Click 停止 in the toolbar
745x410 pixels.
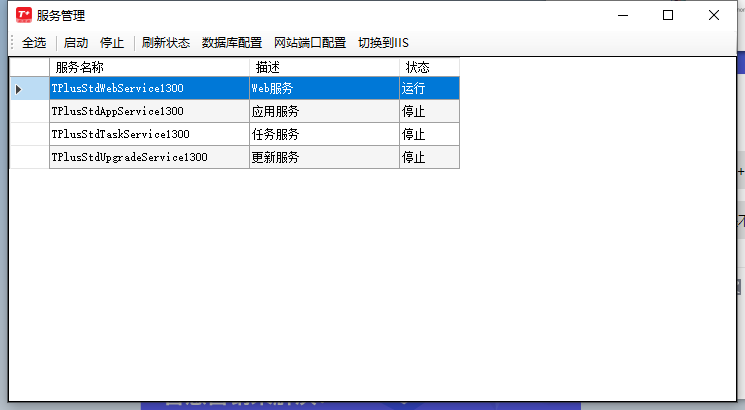click(x=112, y=43)
